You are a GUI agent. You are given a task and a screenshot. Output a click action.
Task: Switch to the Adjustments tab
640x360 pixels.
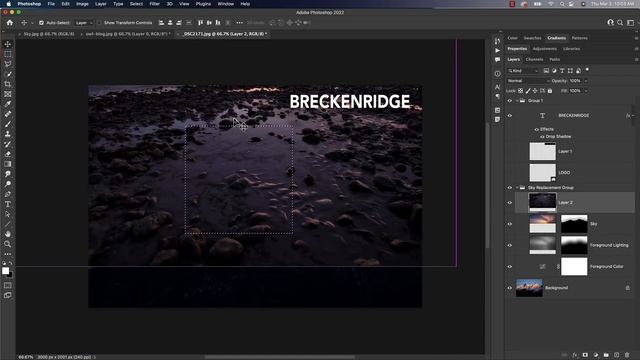coord(544,49)
